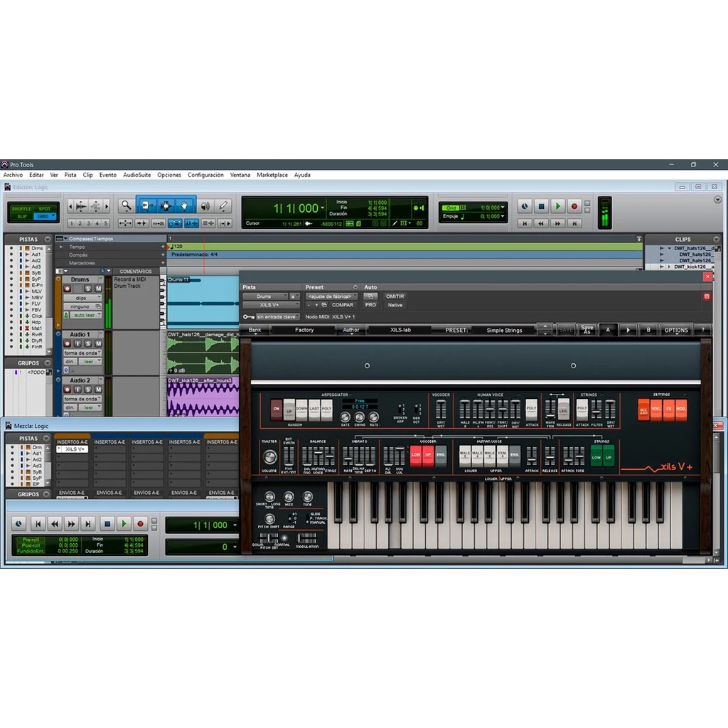Open the PISTAS list menu in Edit window
The width and height of the screenshot is (728, 728).
point(48,239)
